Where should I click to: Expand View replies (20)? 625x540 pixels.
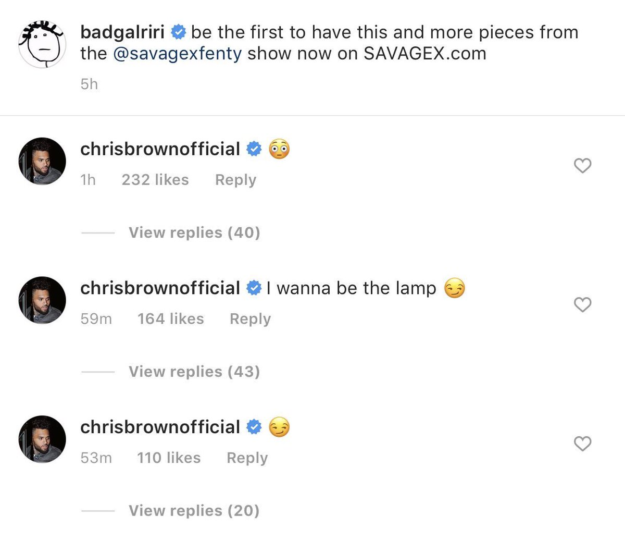[x=194, y=510]
